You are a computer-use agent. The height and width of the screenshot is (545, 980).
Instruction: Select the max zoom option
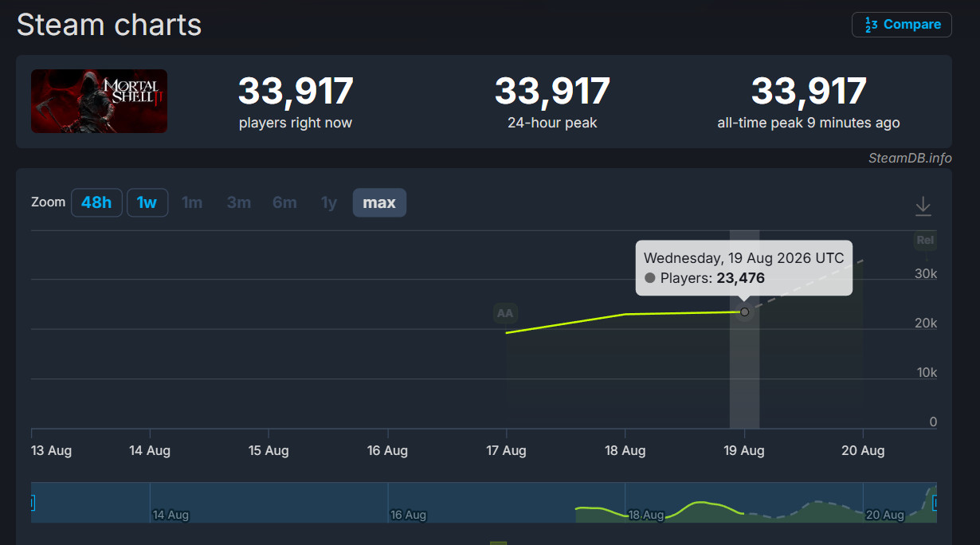point(379,202)
